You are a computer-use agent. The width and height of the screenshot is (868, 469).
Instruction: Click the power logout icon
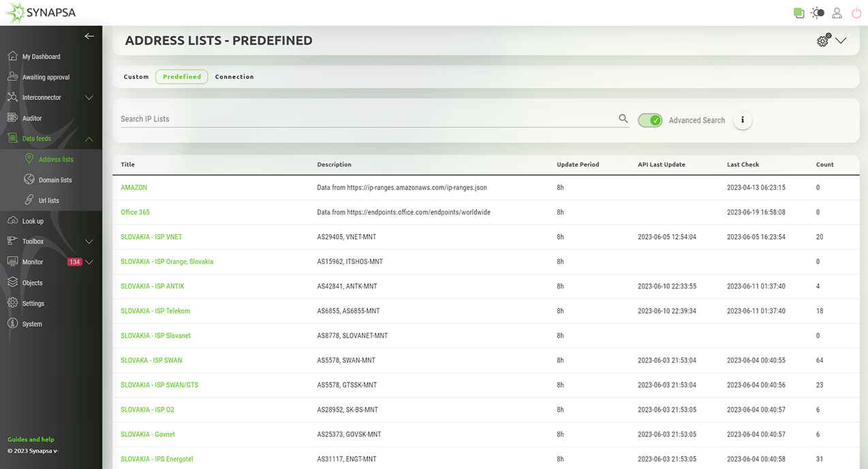[x=856, y=13]
